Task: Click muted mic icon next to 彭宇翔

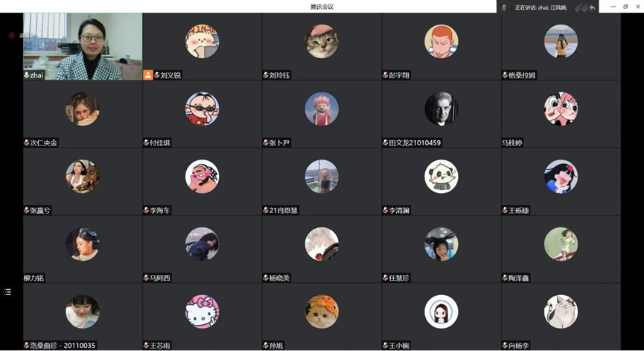Action: (385, 75)
